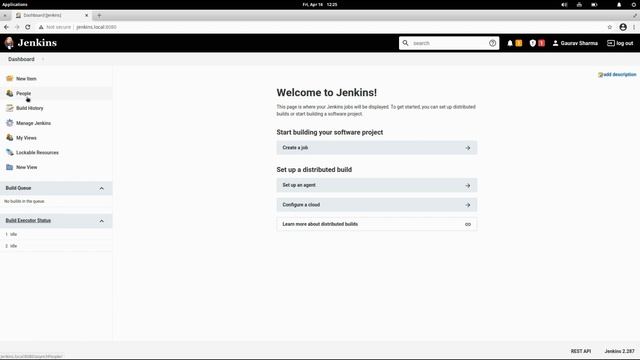640x360 pixels.
Task: Open the search help question icon
Action: (493, 43)
